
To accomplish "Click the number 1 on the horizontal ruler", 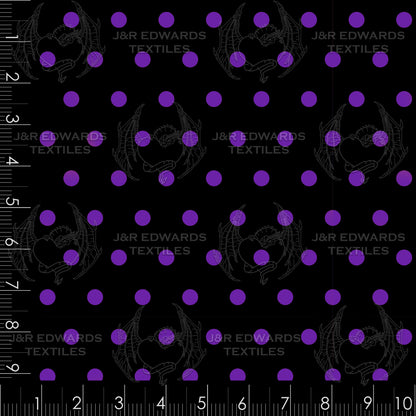I will pos(37,403).
